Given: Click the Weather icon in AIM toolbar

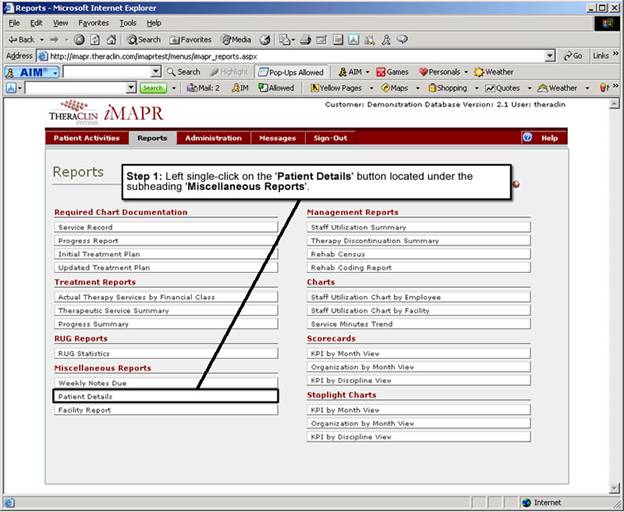Looking at the screenshot, I should click(x=493, y=72).
